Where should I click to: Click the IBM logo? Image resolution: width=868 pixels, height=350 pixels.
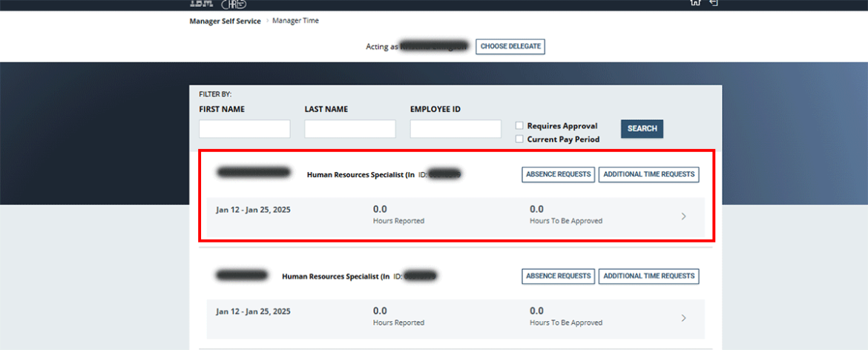coord(202,3)
